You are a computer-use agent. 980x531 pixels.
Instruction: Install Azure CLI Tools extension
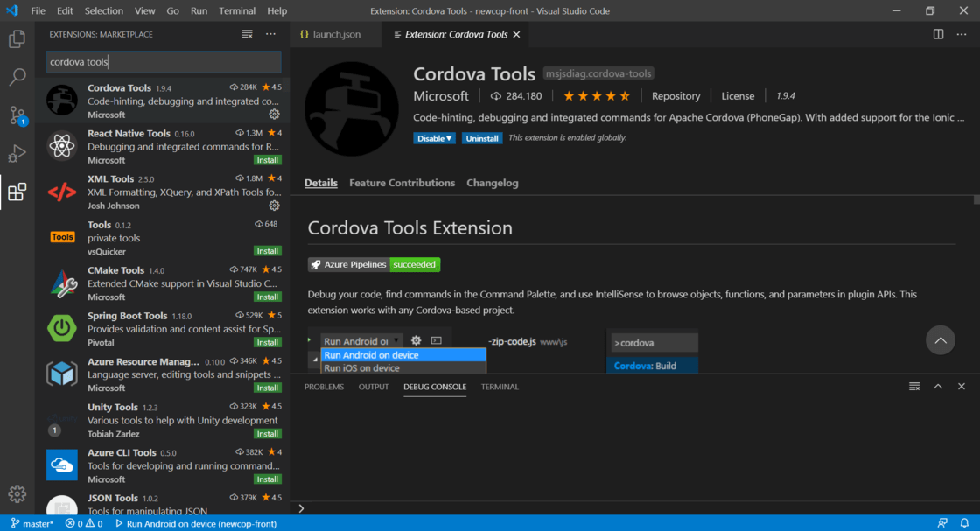[x=268, y=479]
